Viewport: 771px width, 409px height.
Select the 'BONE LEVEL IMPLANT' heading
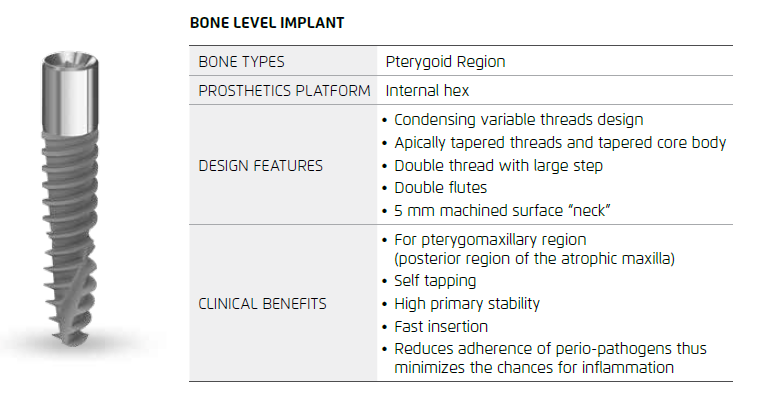[x=267, y=24]
